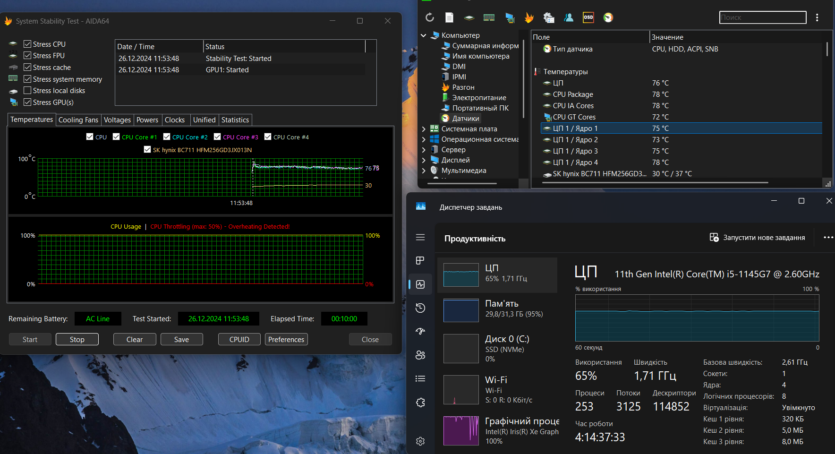Click the audit manager icon in AIDA64 toolbar
Viewport: 835px width, 454px height.
pos(549,18)
